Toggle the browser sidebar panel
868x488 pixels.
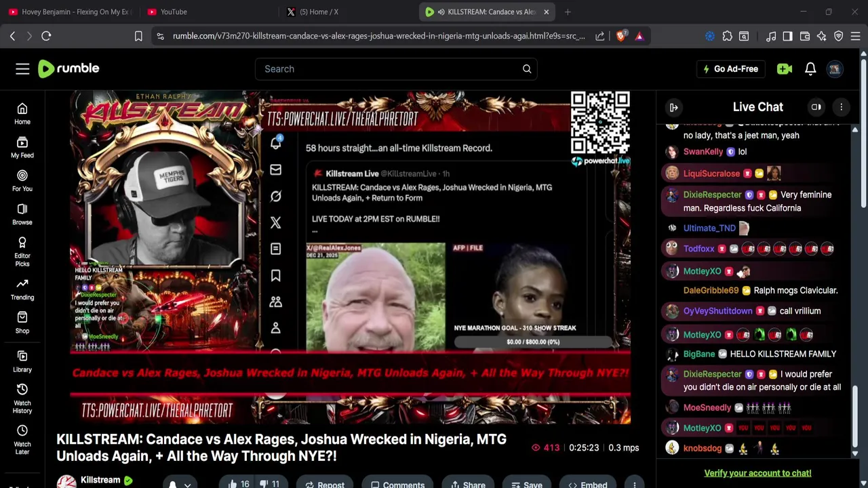[787, 36]
